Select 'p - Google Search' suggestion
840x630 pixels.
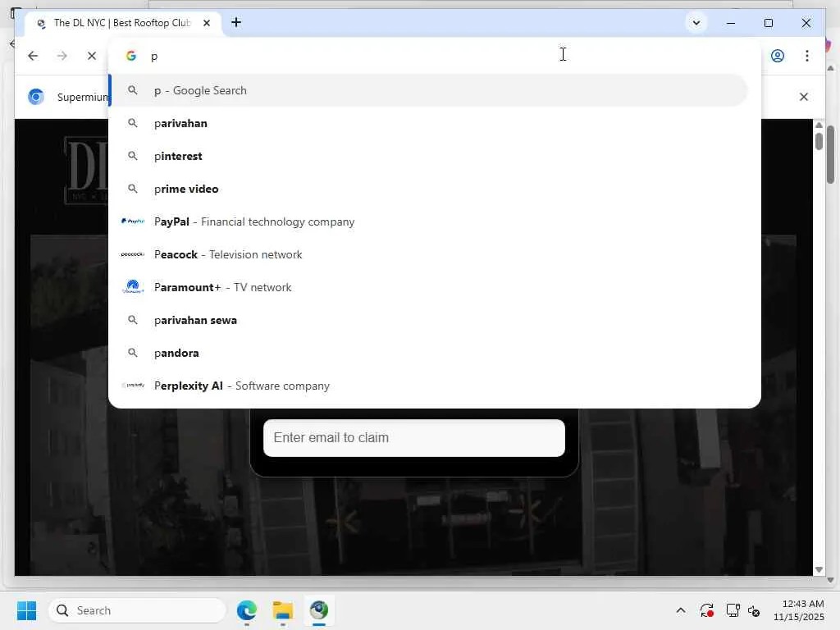(x=428, y=90)
